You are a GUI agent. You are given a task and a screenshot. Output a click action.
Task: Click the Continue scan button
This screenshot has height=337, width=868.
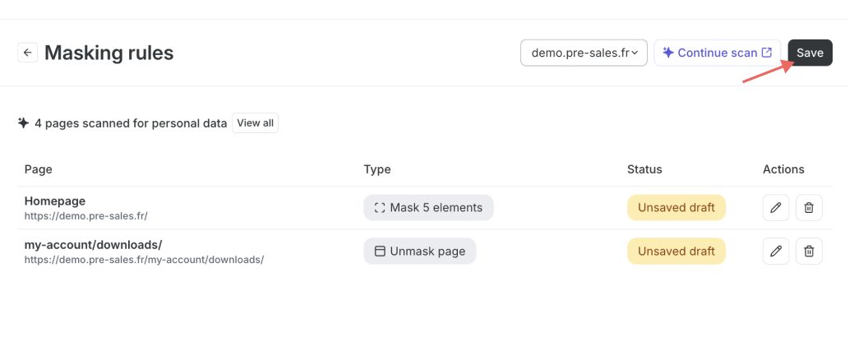(x=718, y=53)
